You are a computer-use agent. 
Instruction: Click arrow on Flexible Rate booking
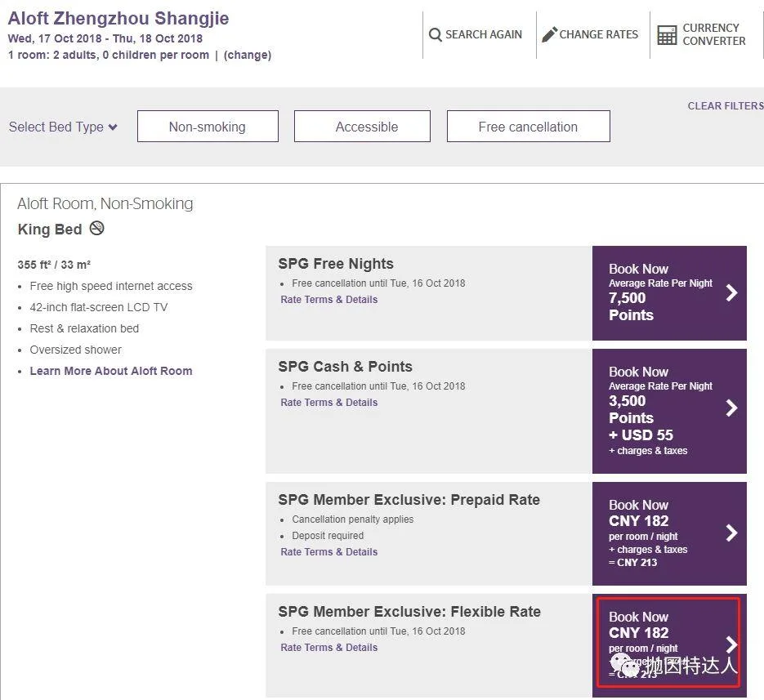coord(731,644)
